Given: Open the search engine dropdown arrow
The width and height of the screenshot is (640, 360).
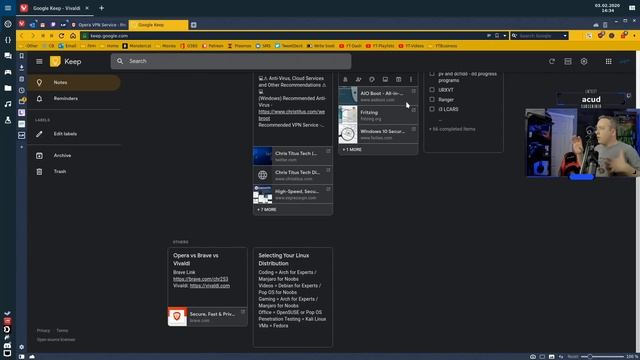Looking at the screenshot, I should [565, 36].
